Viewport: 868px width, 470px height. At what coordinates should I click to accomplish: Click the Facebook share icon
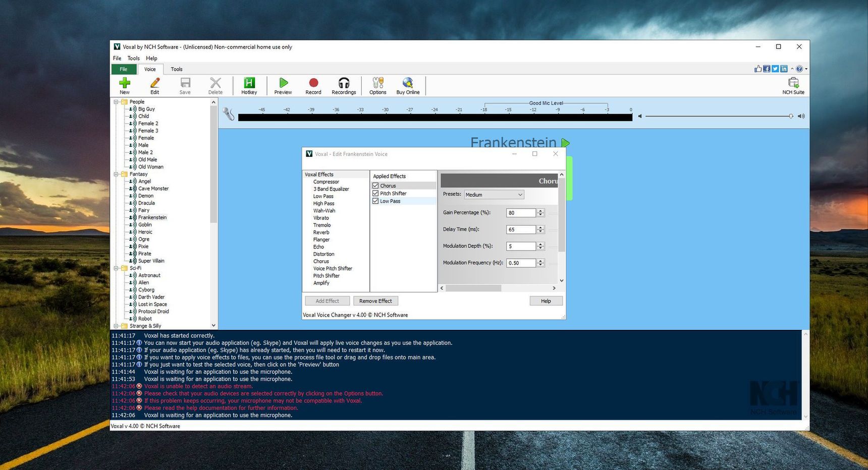click(767, 69)
